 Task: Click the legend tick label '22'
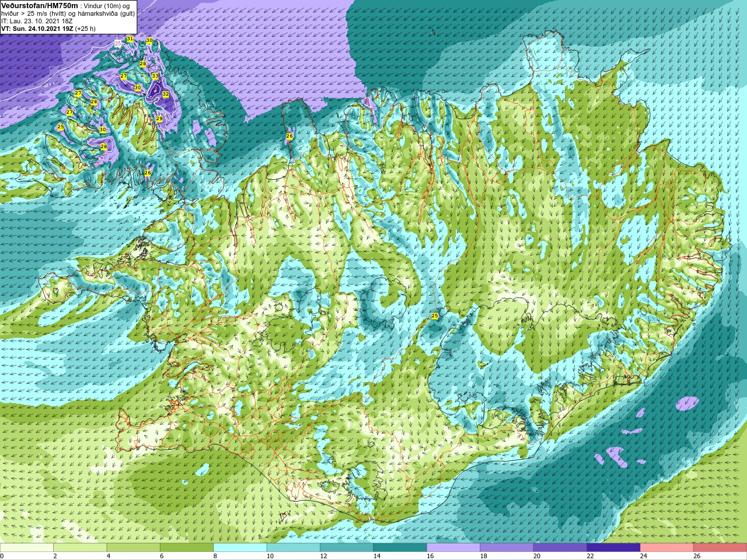(x=590, y=556)
